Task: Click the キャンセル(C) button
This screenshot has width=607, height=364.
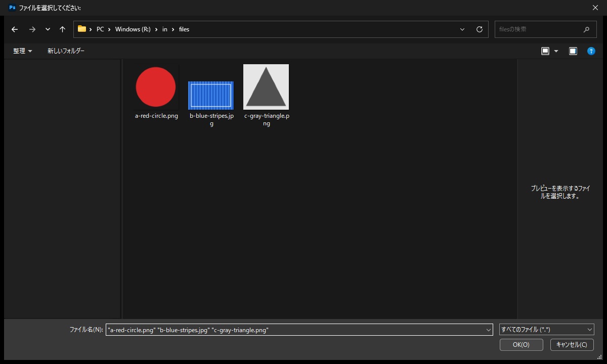Action: (572, 345)
